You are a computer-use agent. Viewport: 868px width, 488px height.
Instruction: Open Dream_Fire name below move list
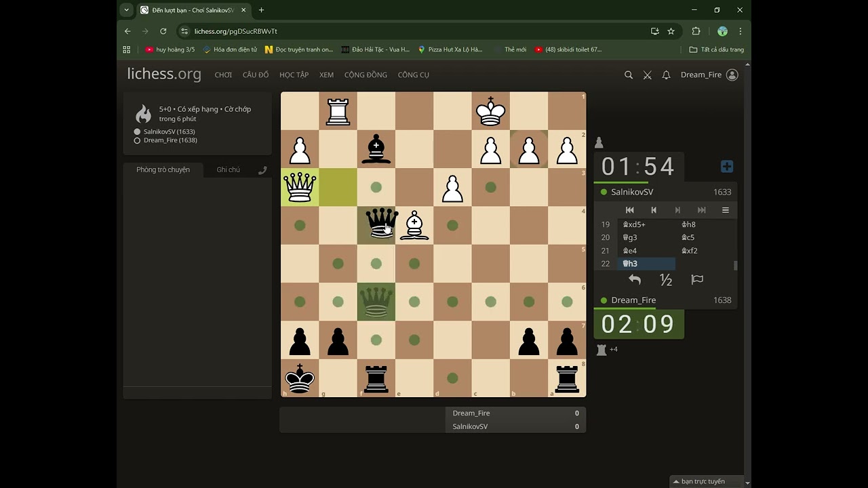pos(633,300)
